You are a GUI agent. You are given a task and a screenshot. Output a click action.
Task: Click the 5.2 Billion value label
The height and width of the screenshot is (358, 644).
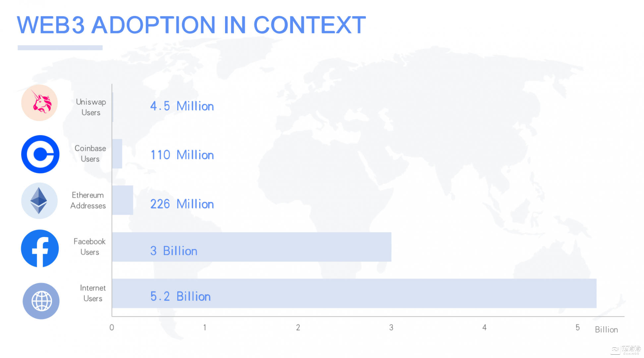[180, 296]
